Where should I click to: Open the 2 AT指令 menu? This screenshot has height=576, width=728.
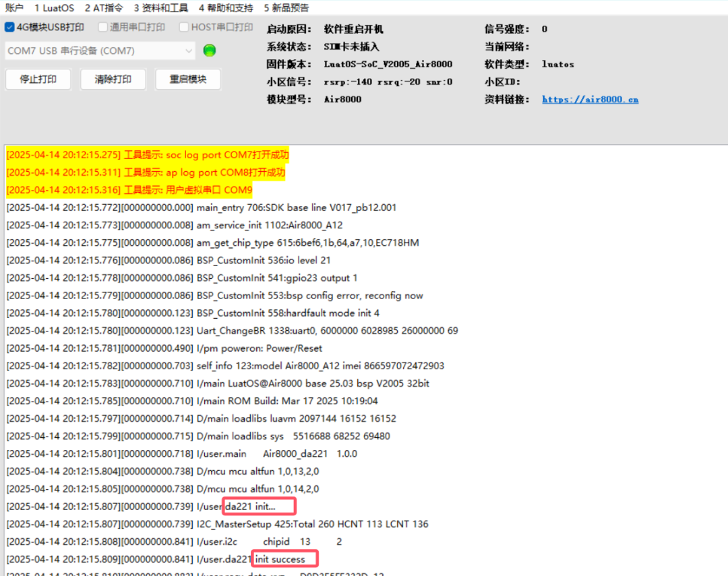click(104, 8)
